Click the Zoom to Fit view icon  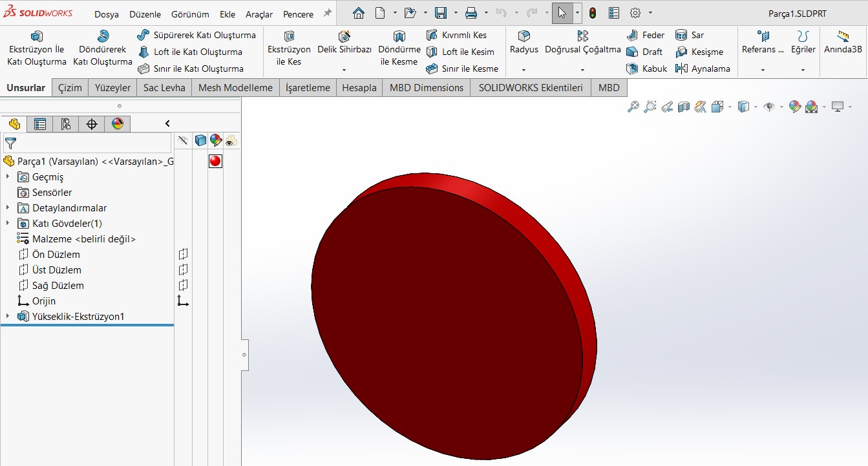pyautogui.click(x=633, y=107)
